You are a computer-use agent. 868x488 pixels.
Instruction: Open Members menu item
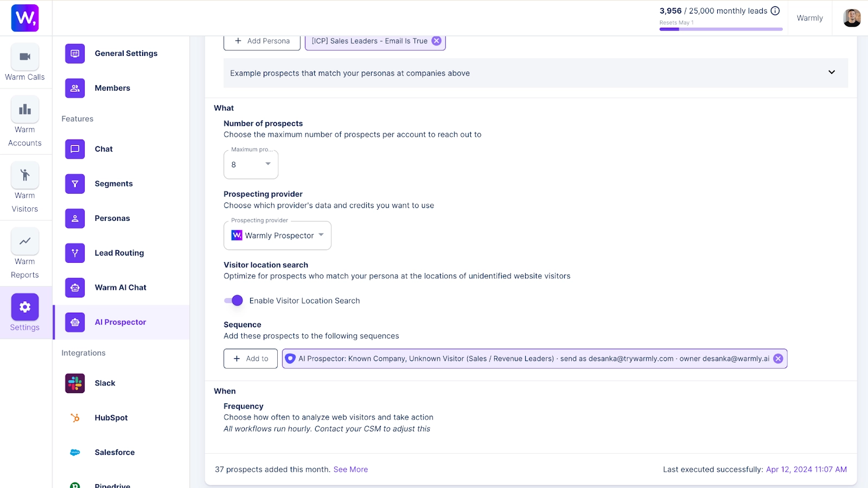[121, 88]
